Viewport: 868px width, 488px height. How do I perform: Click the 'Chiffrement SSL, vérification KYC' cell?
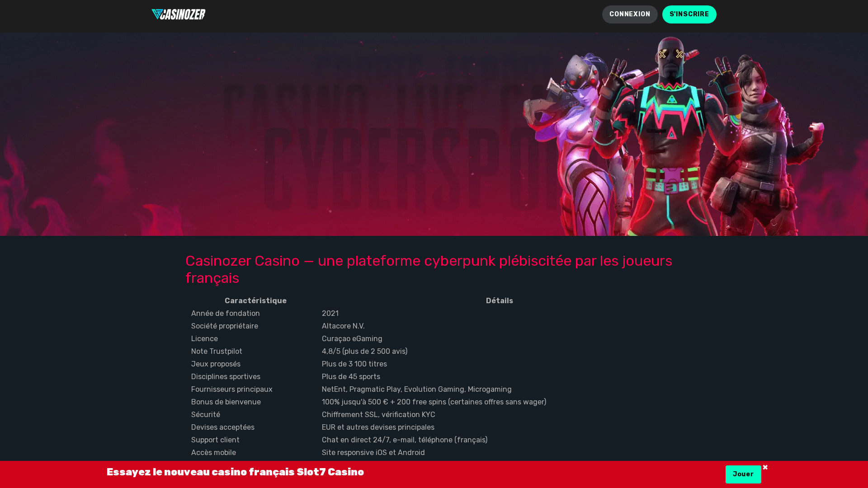pyautogui.click(x=378, y=415)
